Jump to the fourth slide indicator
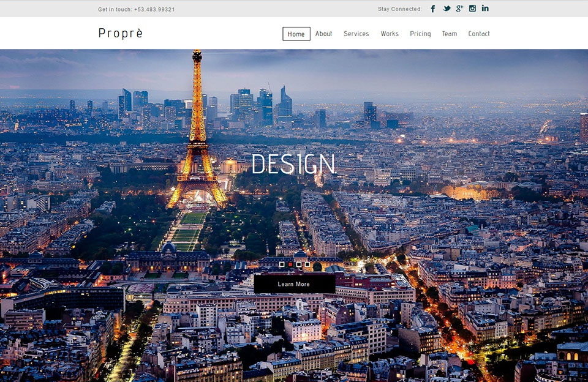The height and width of the screenshot is (382, 588). 307,264
